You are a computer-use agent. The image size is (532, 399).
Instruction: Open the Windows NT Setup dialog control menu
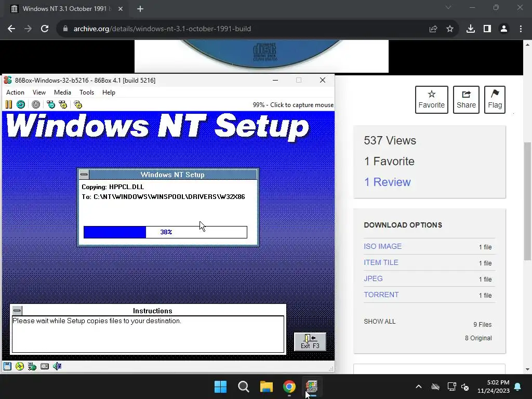(84, 175)
